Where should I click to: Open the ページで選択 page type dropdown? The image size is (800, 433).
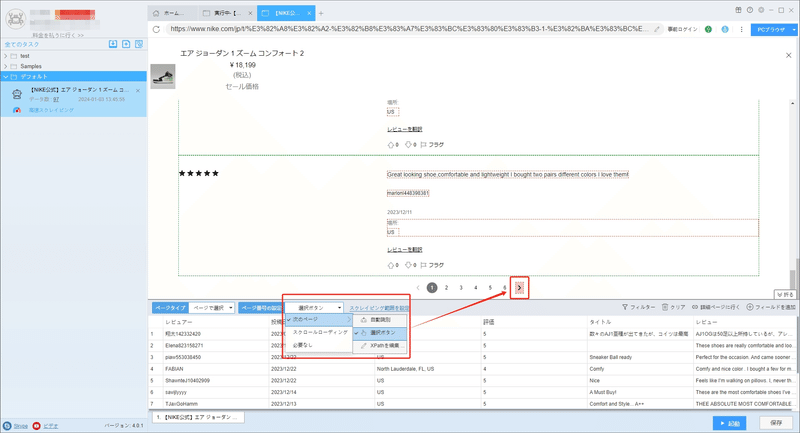click(212, 308)
